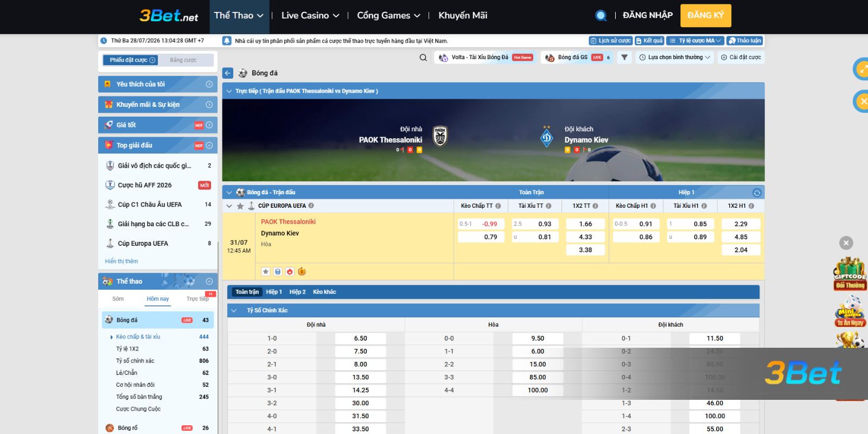The width and height of the screenshot is (868, 434).
Task: Click the orange coin icon under the match
Action: click(302, 272)
